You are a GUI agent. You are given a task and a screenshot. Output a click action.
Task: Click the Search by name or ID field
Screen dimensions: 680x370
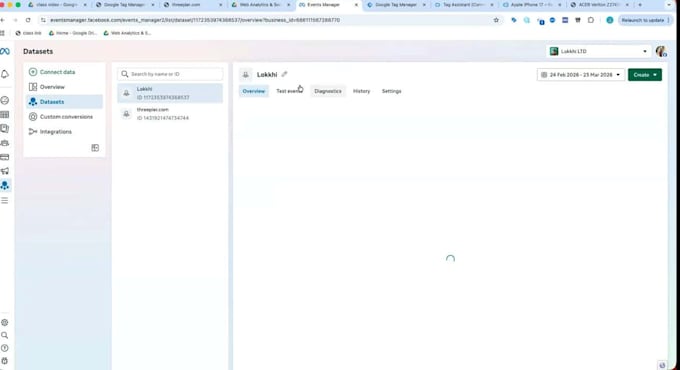coord(170,74)
